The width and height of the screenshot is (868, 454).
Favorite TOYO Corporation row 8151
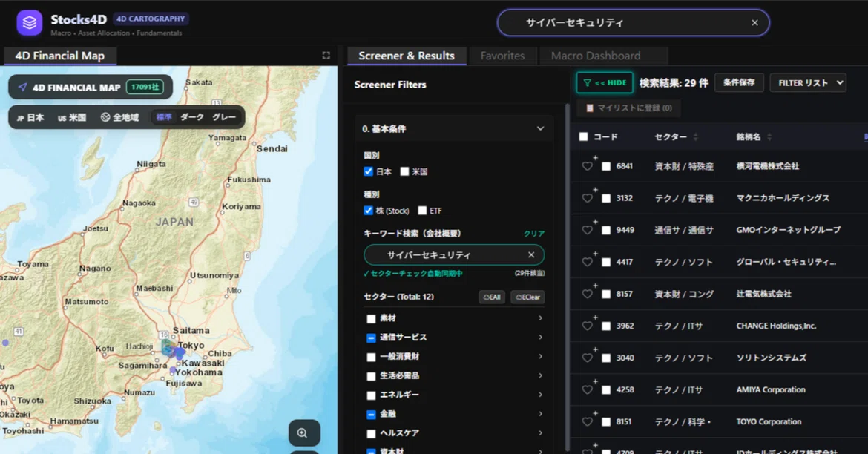588,422
